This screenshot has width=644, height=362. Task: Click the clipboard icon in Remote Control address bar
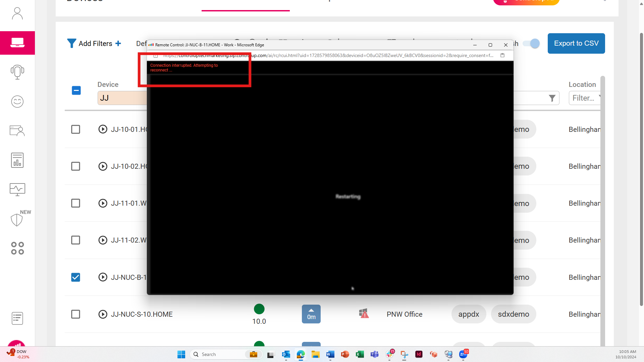click(x=502, y=55)
